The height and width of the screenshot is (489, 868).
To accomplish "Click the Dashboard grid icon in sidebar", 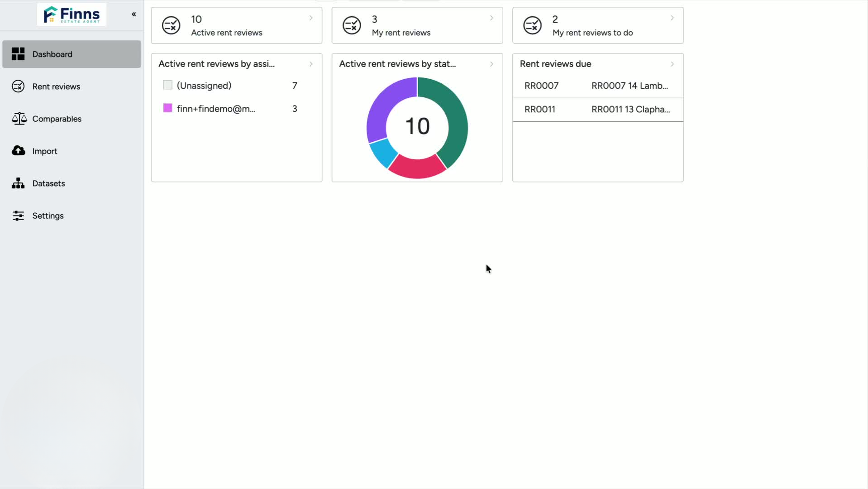I will [x=18, y=54].
